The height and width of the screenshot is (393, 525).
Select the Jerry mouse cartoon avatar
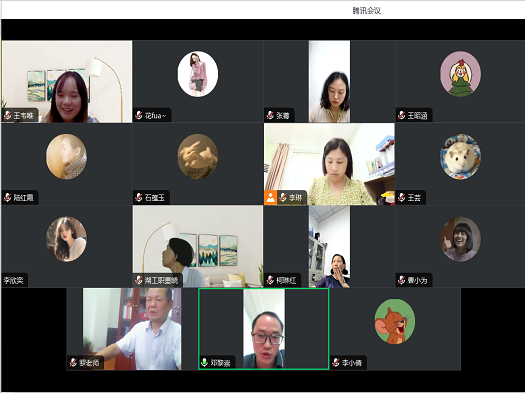click(395, 322)
